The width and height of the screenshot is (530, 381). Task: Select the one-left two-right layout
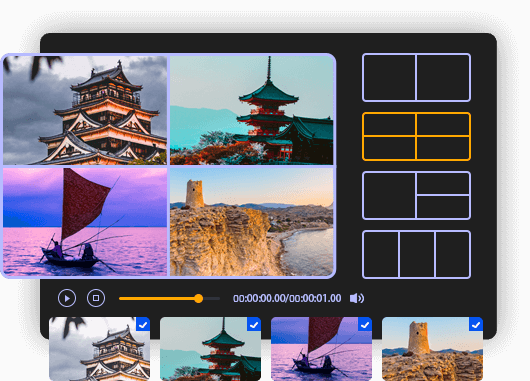click(416, 195)
